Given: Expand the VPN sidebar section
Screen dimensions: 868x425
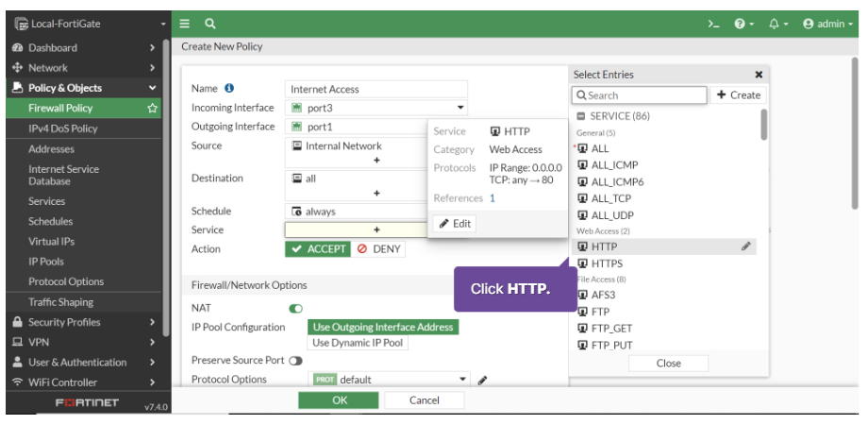Looking at the screenshot, I should (152, 343).
